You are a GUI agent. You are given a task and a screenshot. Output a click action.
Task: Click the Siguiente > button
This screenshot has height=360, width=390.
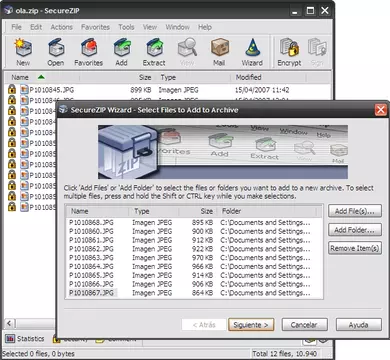click(x=251, y=325)
